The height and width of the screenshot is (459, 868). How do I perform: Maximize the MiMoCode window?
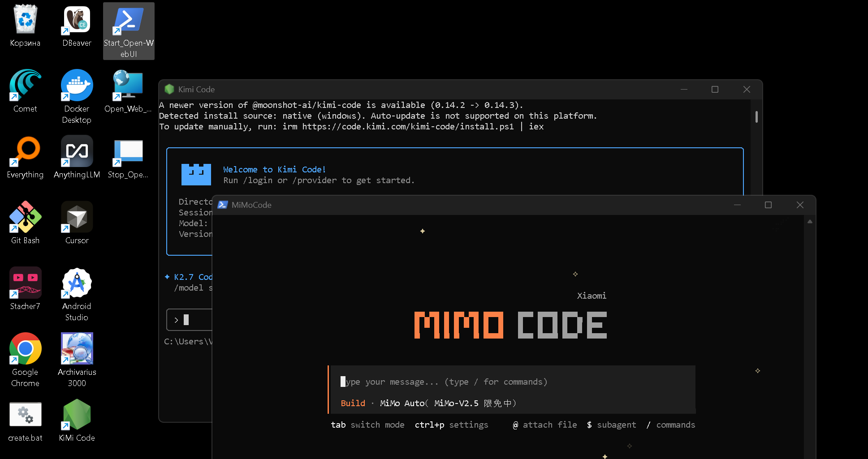tap(768, 205)
